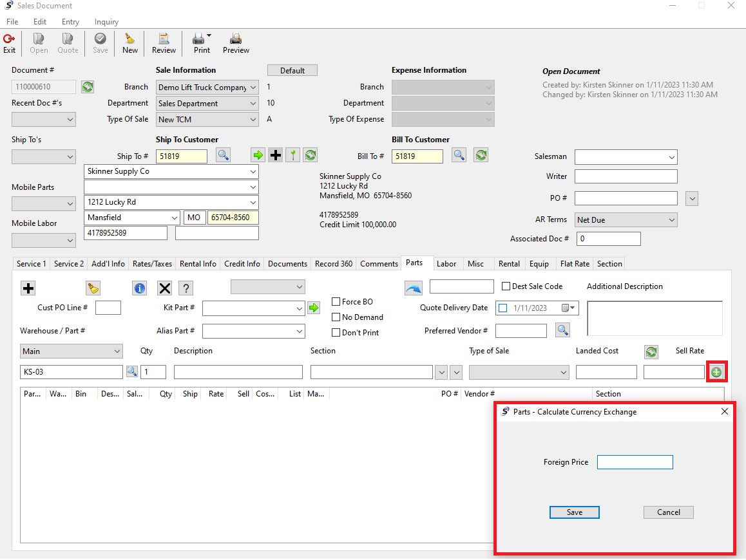
Task: Check the Dest Sale Code box
Action: [506, 286]
